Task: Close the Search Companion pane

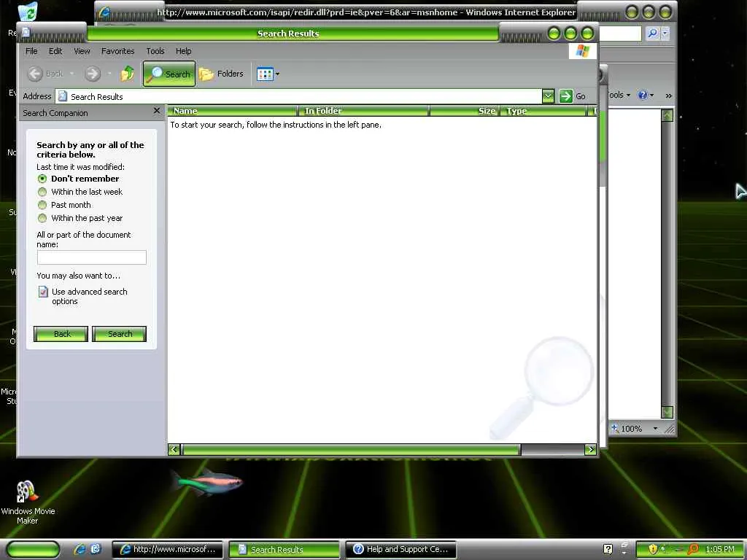Action: 157,111
